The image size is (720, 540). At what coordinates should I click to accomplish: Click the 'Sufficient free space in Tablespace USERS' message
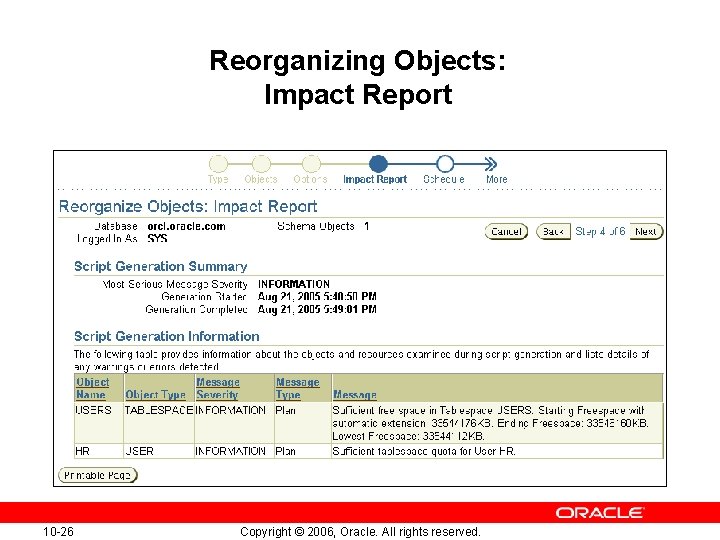490,423
